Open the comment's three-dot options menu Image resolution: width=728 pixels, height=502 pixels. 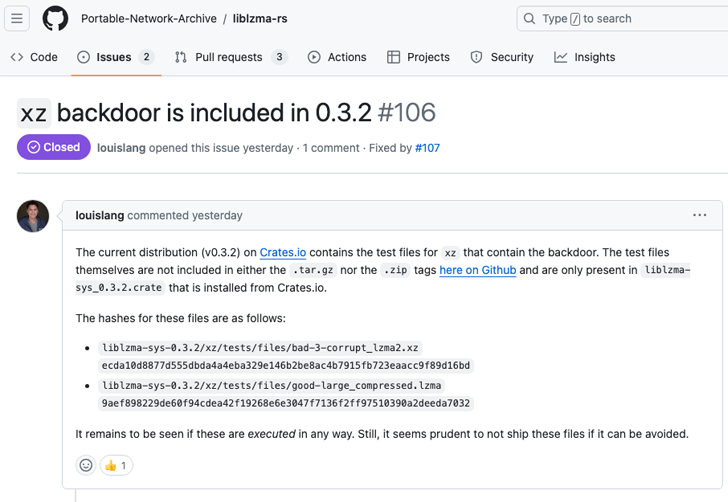700,215
